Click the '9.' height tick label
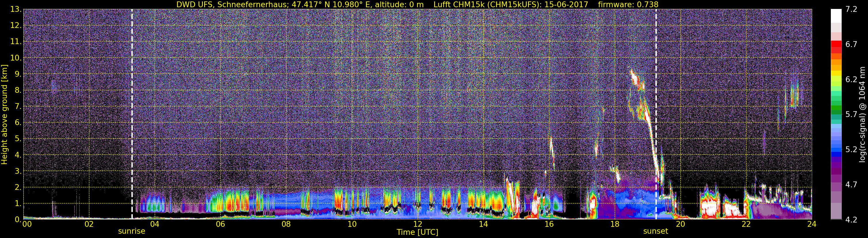 tap(18, 74)
